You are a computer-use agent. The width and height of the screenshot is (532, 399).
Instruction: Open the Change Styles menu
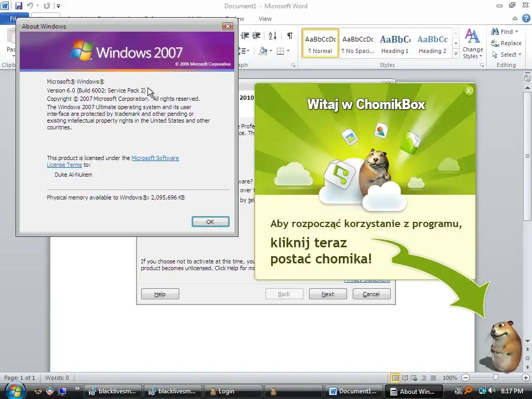(473, 44)
